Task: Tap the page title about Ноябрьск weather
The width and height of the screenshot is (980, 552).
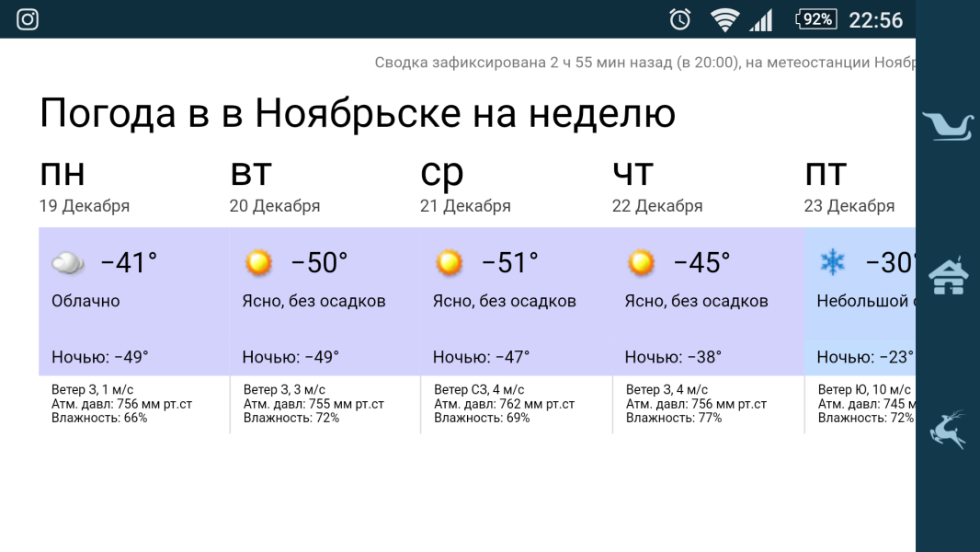Action: click(x=358, y=114)
